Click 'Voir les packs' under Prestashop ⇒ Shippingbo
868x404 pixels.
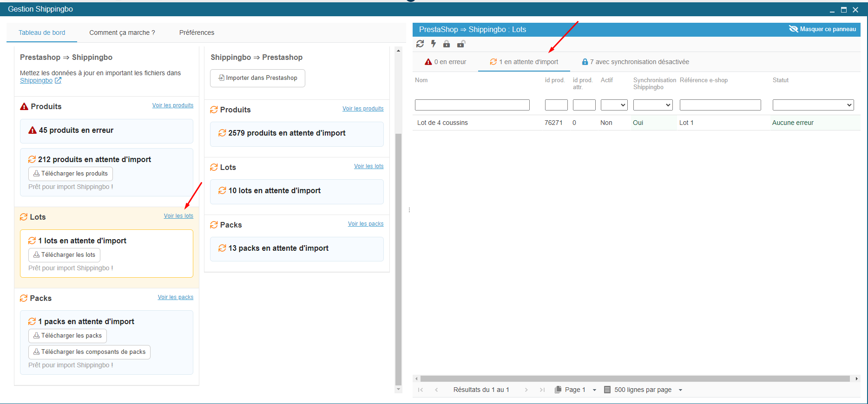176,297
